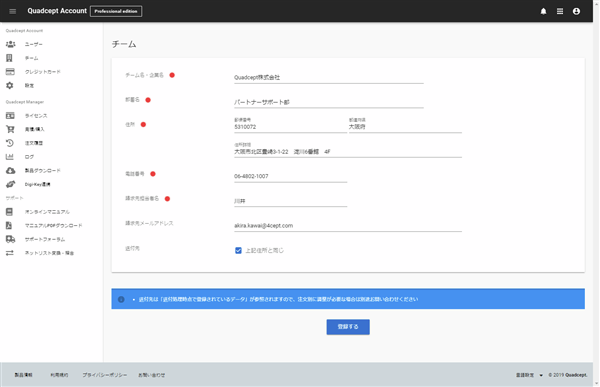Image resolution: width=600 pixels, height=387 pixels.
Task: Edit the team name field with Quadcept株式会社
Action: 329,77
